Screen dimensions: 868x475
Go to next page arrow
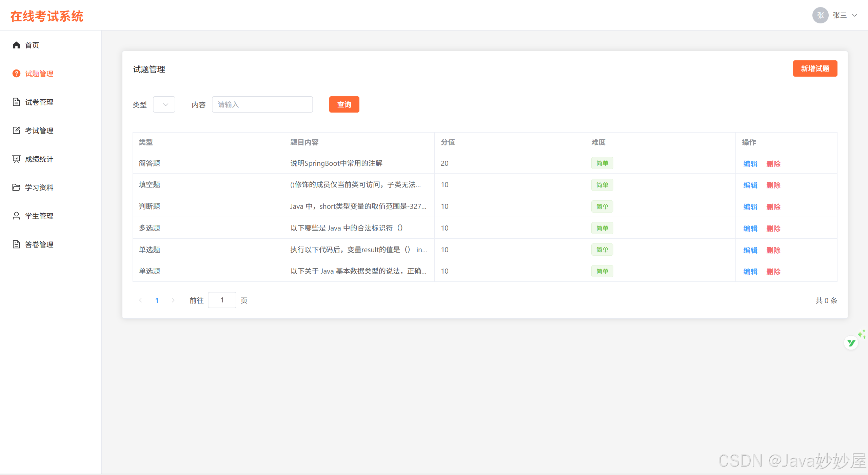click(173, 300)
